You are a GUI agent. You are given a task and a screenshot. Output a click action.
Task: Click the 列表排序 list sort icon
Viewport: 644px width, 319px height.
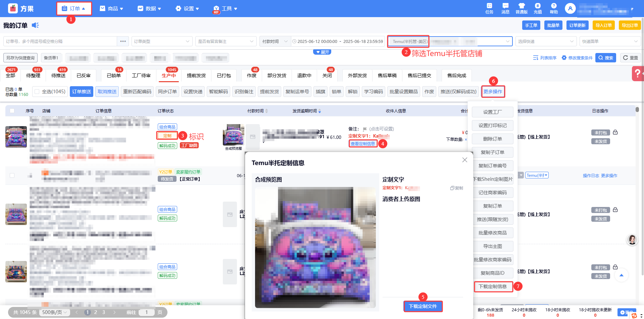pyautogui.click(x=536, y=58)
